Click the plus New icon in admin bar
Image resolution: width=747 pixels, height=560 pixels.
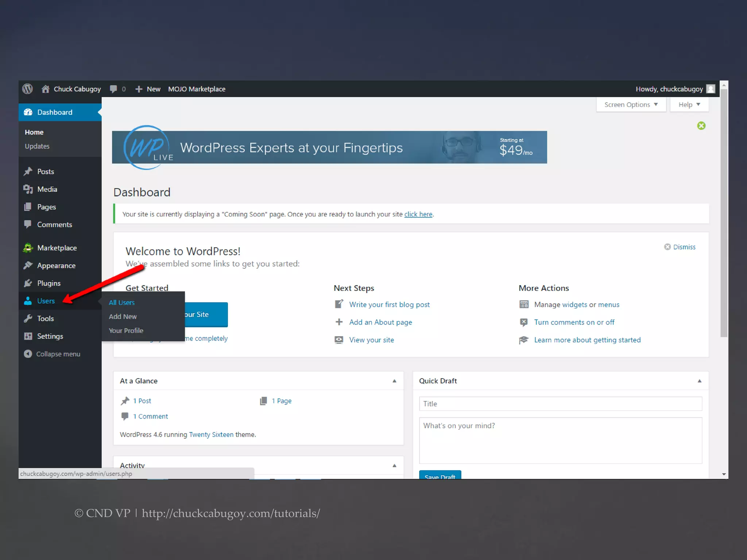tap(139, 89)
